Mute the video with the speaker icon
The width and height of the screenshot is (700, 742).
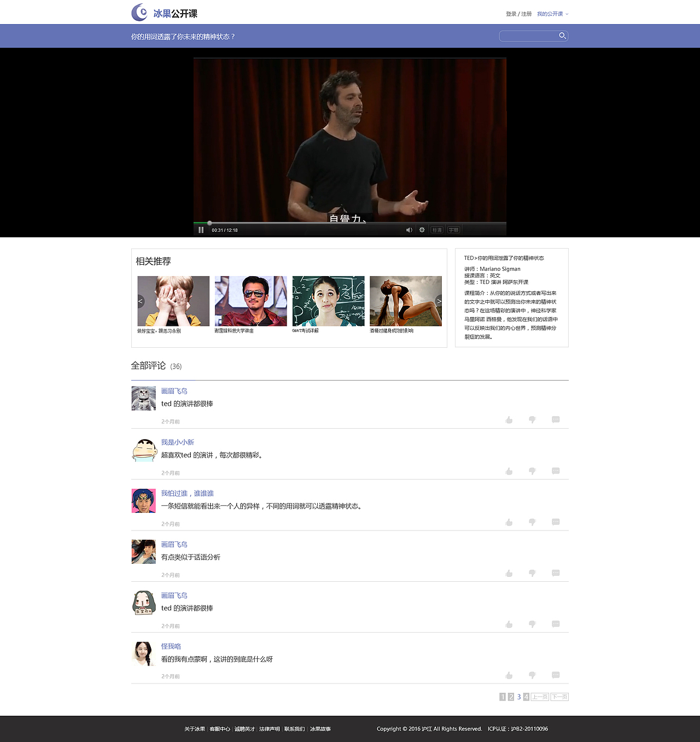coord(409,230)
